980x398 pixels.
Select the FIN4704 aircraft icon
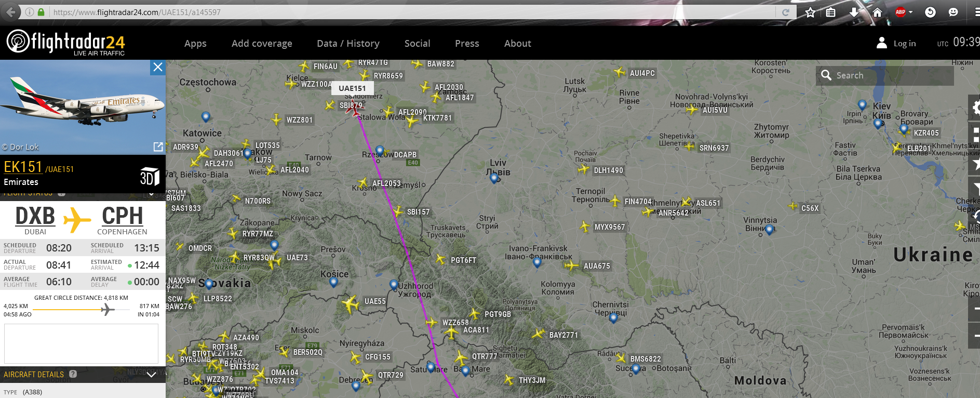coord(615,201)
